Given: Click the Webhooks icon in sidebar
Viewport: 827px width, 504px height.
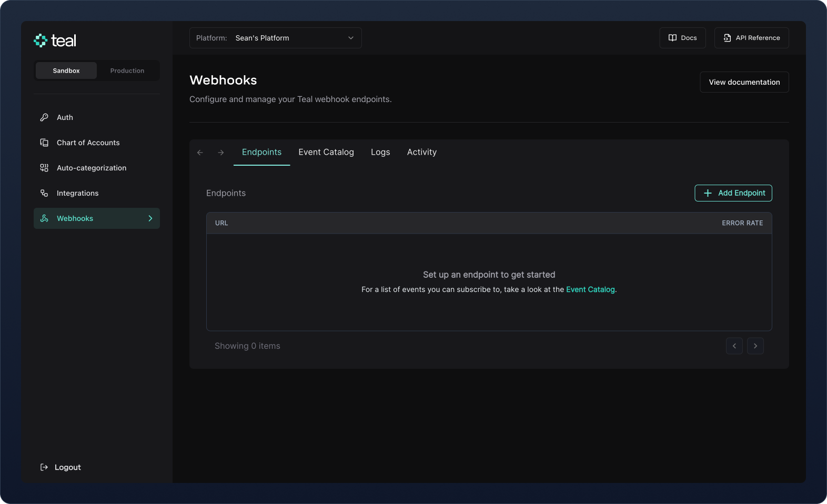Looking at the screenshot, I should (x=44, y=218).
